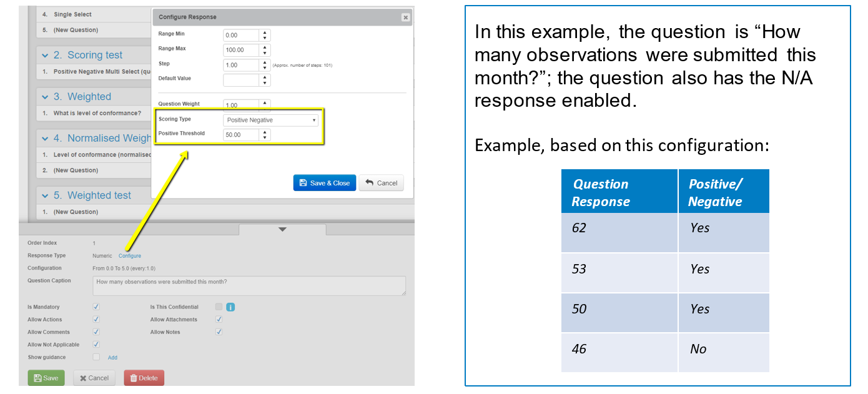The image size is (868, 394).
Task: Collapse the bottom panel with the arrow handle
Action: [282, 230]
